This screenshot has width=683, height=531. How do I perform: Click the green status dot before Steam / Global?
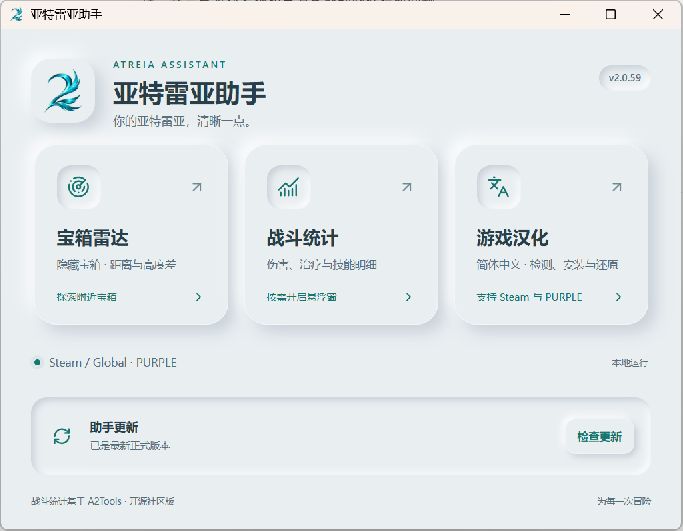(x=37, y=362)
